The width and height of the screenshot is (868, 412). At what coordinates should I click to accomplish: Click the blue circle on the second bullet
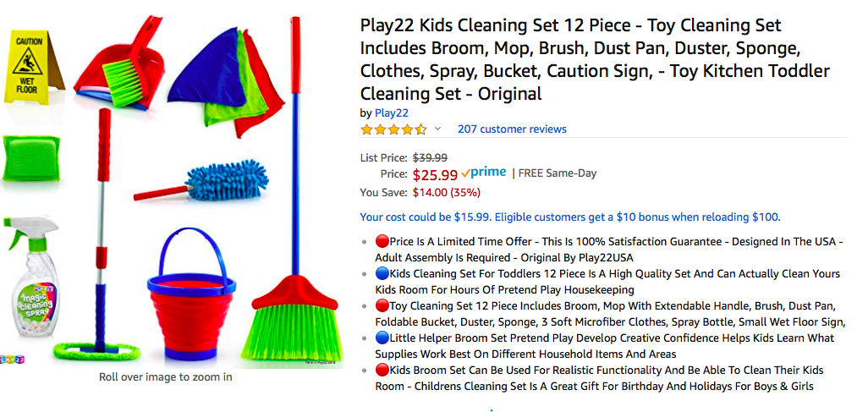click(382, 274)
